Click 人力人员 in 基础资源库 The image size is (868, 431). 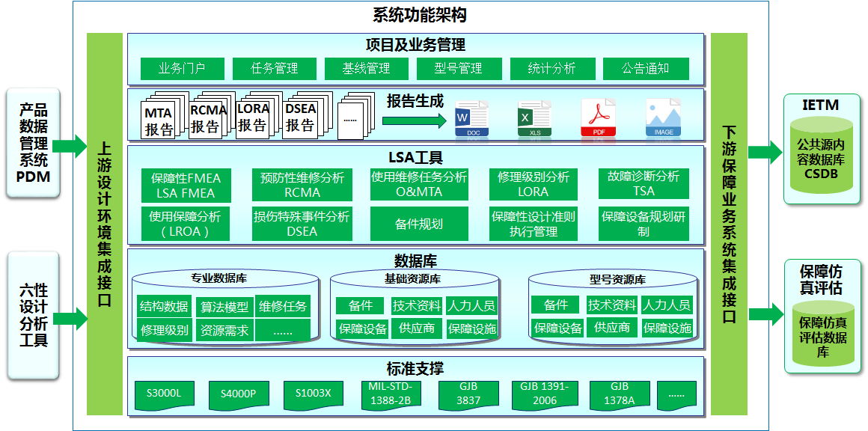tap(471, 305)
